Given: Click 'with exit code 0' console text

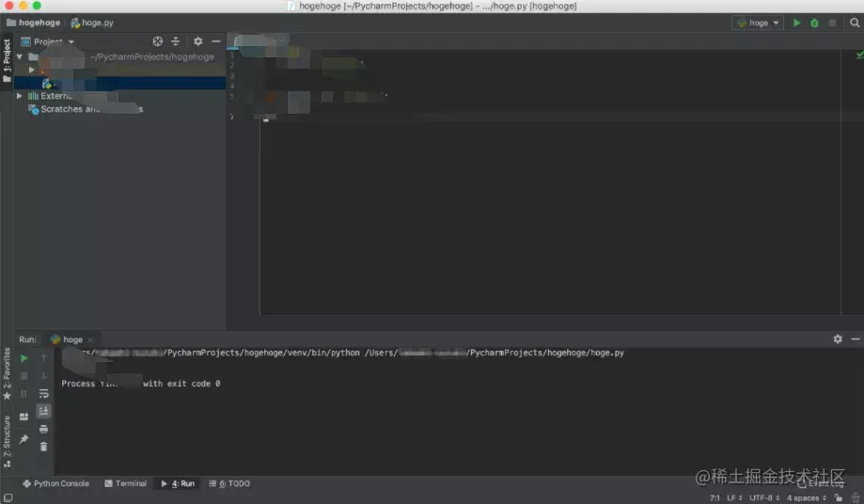Looking at the screenshot, I should point(181,384).
